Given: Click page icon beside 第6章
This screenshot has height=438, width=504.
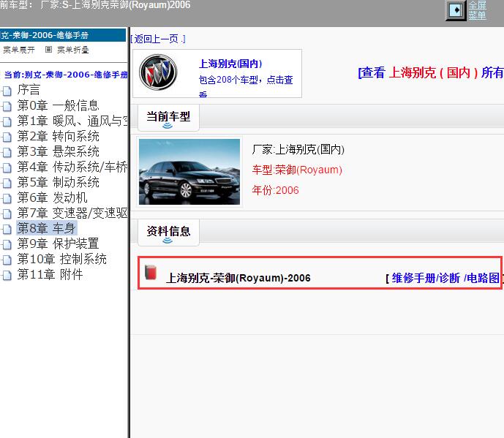Looking at the screenshot, I should coord(7,199).
